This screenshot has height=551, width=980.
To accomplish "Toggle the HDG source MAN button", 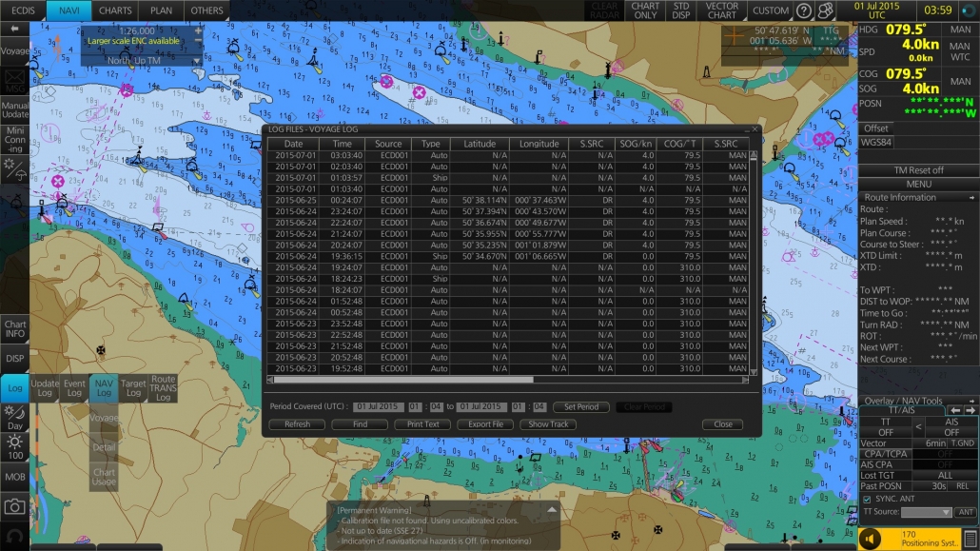I will pyautogui.click(x=960, y=30).
